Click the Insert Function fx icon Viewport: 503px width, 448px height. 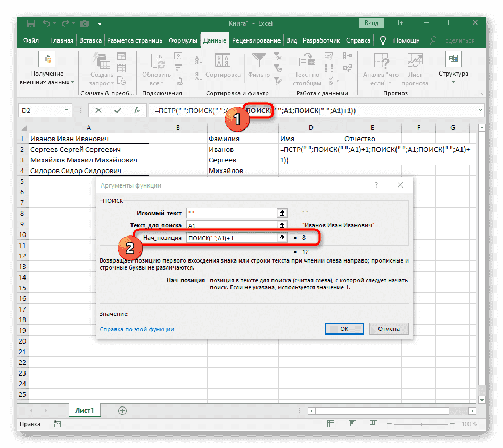click(x=137, y=111)
